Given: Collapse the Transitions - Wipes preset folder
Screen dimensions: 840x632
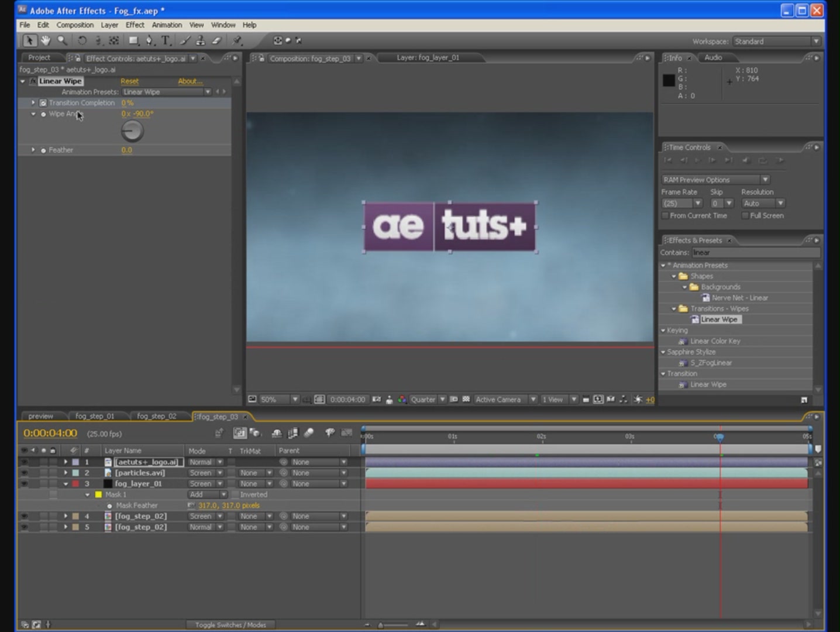Looking at the screenshot, I should [x=674, y=309].
